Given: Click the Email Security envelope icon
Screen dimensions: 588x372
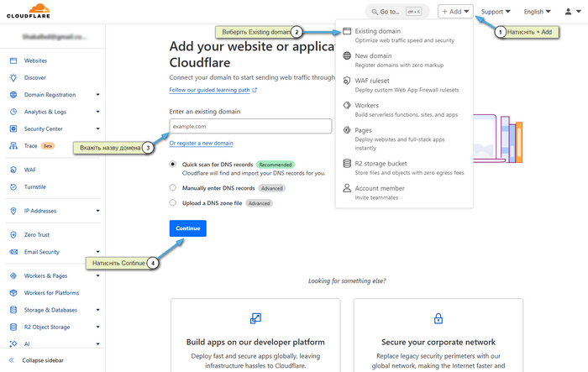Looking at the screenshot, I should coord(13,252).
